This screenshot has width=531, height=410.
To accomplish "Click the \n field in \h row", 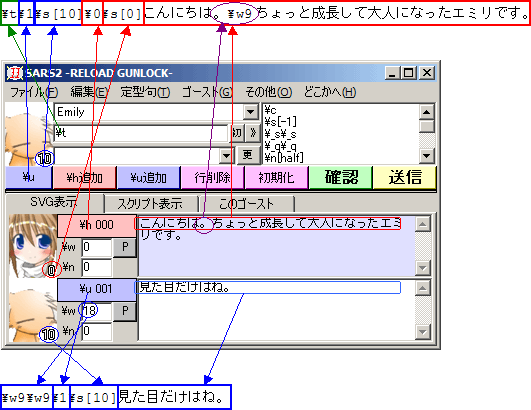I will [97, 267].
